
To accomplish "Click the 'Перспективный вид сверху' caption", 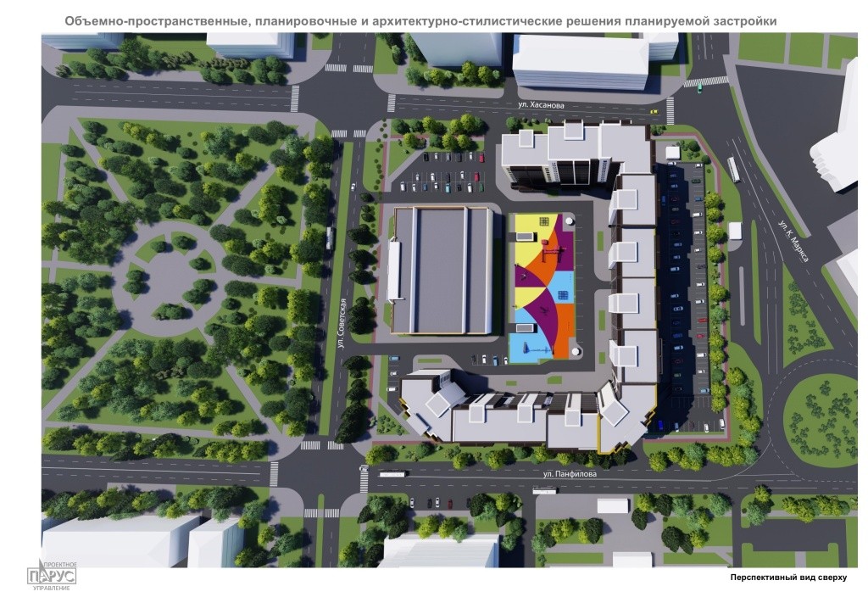I will point(787,577).
